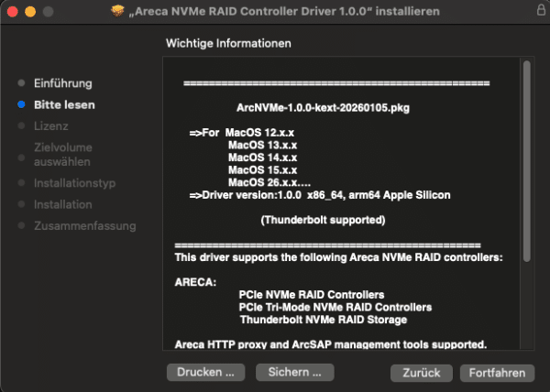Click the PCIe NVMe RAID Controllers line
This screenshot has height=392, width=550.
[312, 295]
